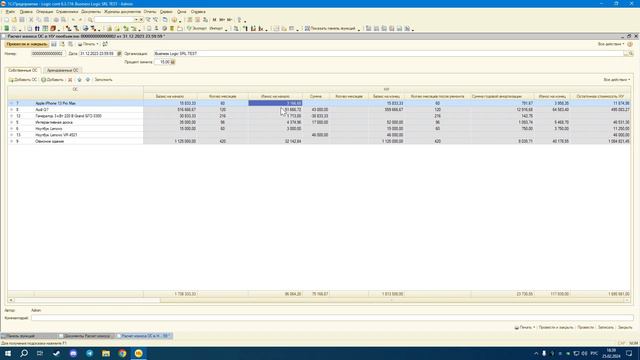Open the 'Журналы документов' menu
This screenshot has width=640, height=360.
(x=122, y=12)
